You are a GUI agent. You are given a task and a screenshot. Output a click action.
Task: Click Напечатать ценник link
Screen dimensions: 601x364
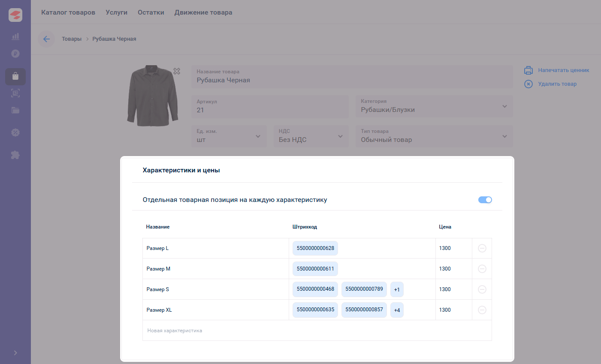click(563, 70)
